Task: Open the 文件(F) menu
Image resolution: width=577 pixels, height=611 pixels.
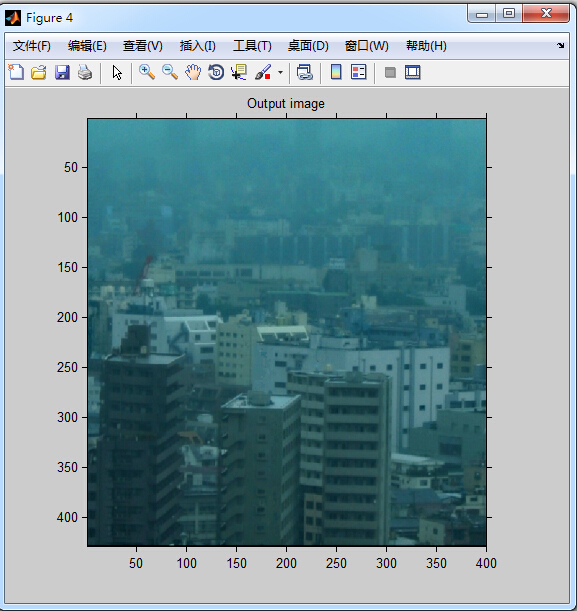Action: [x=32, y=46]
